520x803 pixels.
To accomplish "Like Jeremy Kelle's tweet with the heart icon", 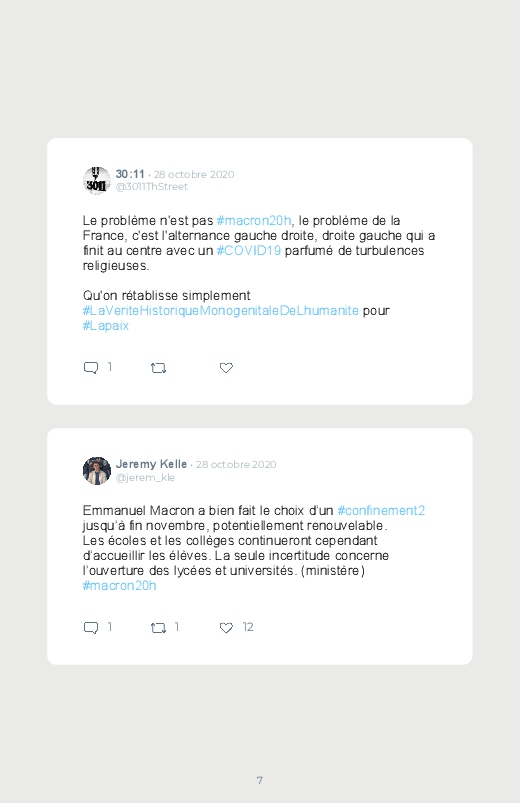I will (226, 627).
